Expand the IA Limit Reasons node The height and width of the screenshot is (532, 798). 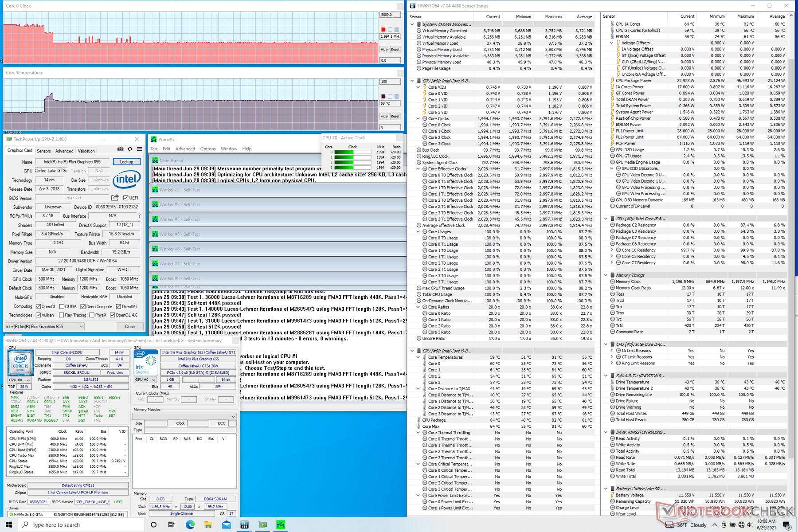612,351
